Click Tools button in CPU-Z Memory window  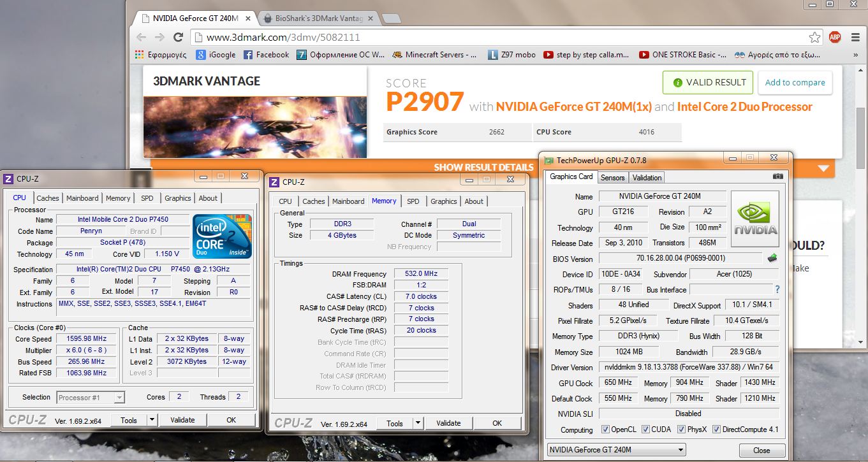[x=395, y=423]
